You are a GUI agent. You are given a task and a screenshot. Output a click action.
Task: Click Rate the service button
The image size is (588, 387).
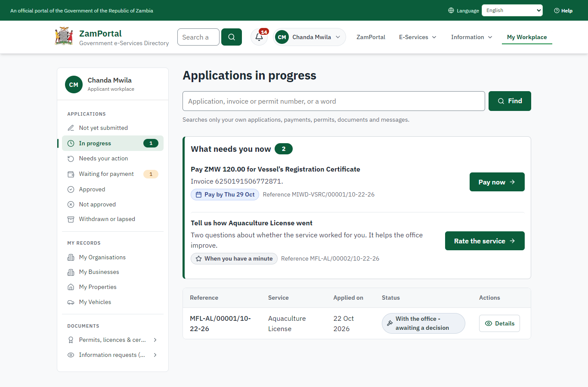(x=485, y=241)
